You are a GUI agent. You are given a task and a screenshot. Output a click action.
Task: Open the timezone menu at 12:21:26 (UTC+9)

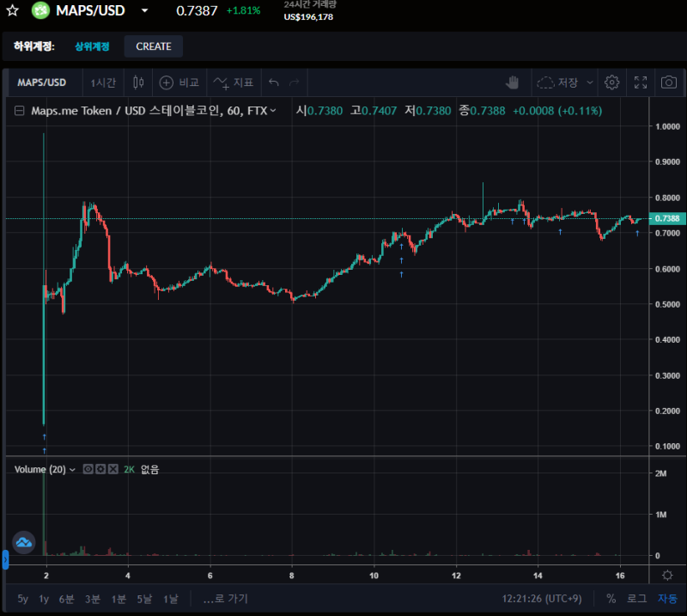coord(542,599)
